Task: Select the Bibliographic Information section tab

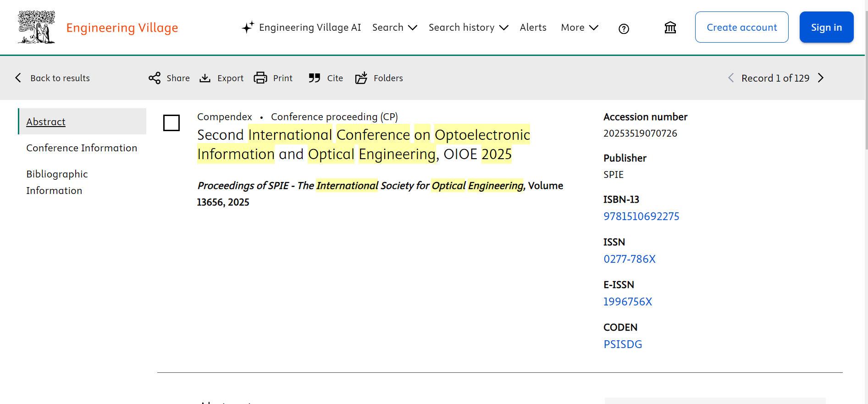Action: (57, 182)
